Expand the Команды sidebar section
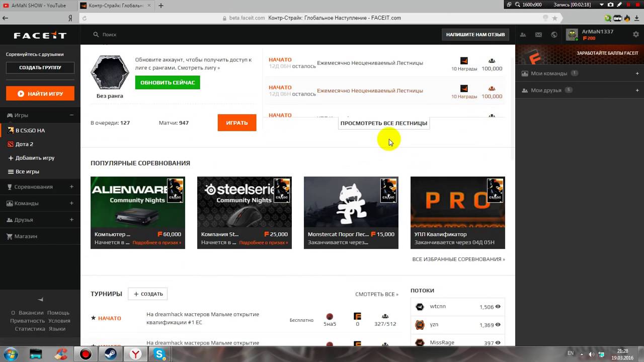Viewport: 644px width, 362px height. click(x=71, y=203)
